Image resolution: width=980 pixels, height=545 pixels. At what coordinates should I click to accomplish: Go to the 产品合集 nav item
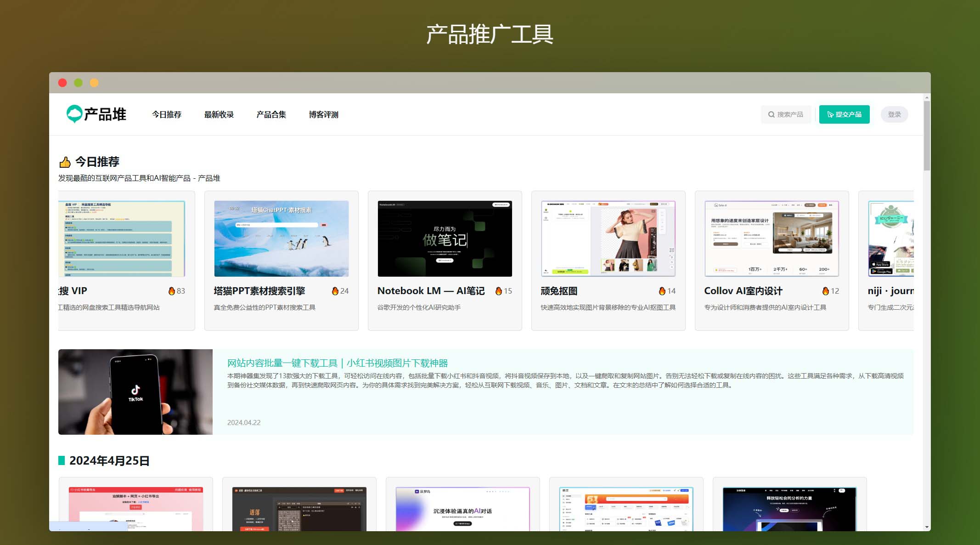(x=271, y=114)
